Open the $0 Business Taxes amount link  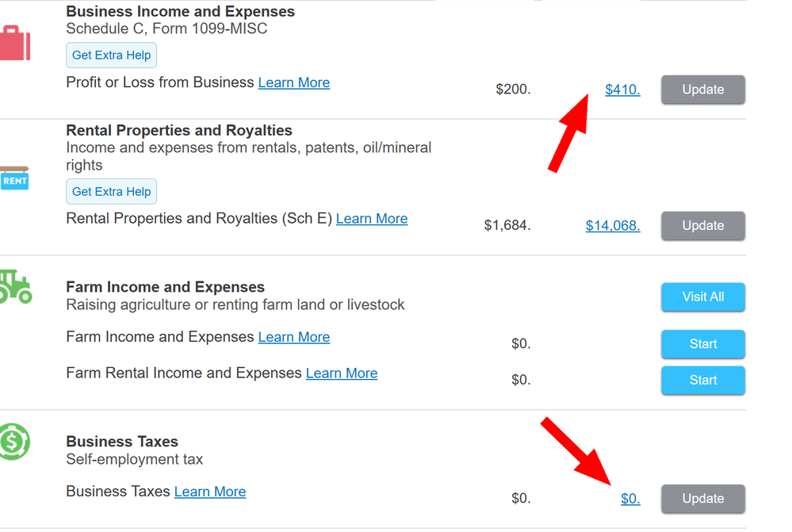pos(630,499)
